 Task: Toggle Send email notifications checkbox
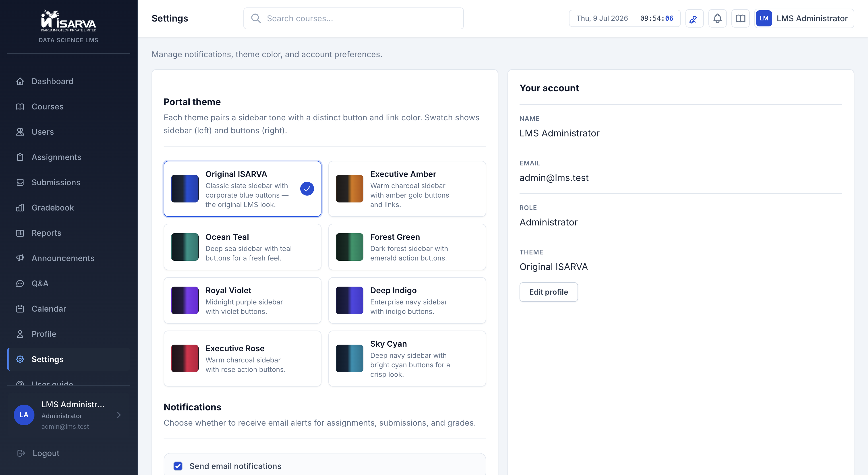click(x=178, y=466)
